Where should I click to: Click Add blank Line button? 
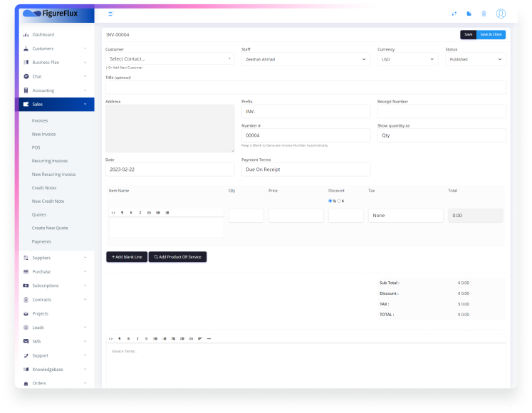tap(127, 257)
